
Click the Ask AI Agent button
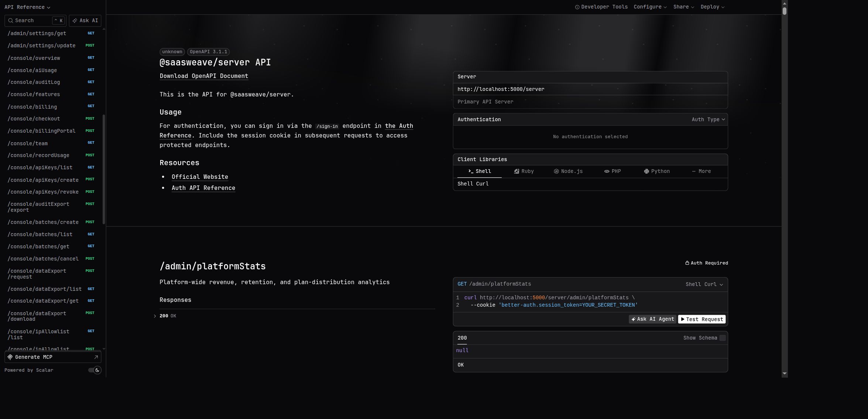coord(652,319)
